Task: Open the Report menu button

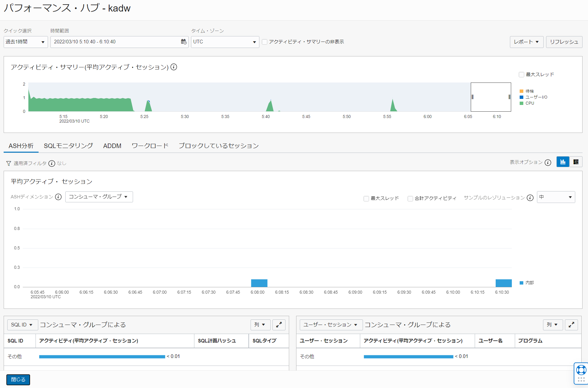Action: pyautogui.click(x=526, y=42)
